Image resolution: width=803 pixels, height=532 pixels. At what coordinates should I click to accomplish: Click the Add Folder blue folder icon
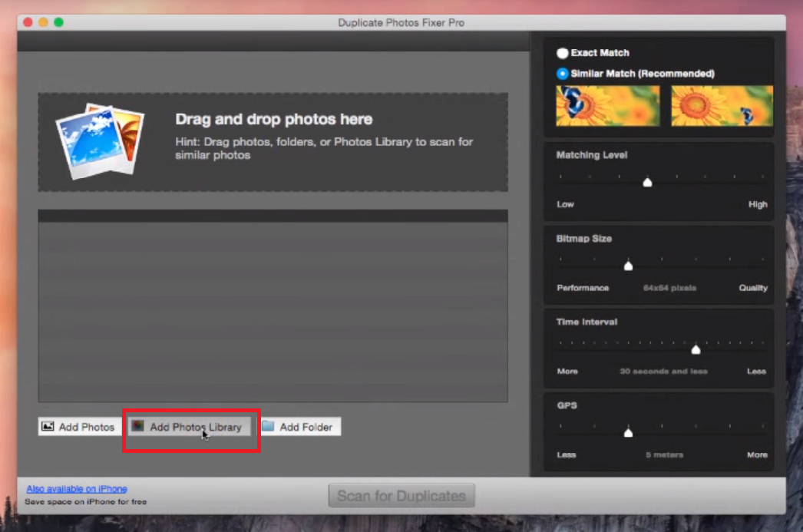(268, 426)
